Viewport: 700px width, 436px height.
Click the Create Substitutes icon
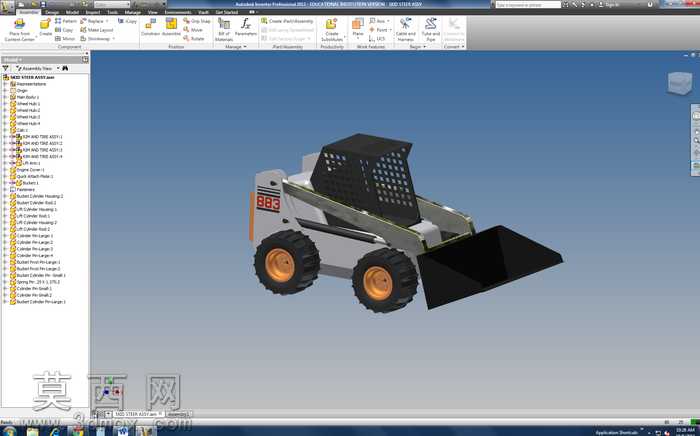click(332, 24)
